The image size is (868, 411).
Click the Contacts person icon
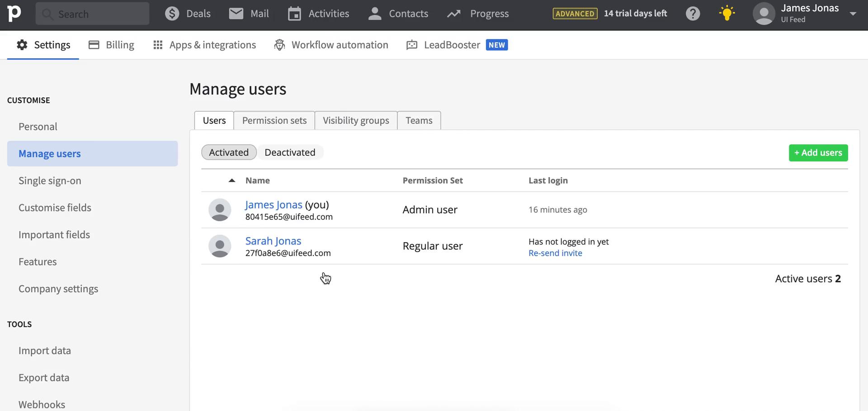[x=374, y=14]
